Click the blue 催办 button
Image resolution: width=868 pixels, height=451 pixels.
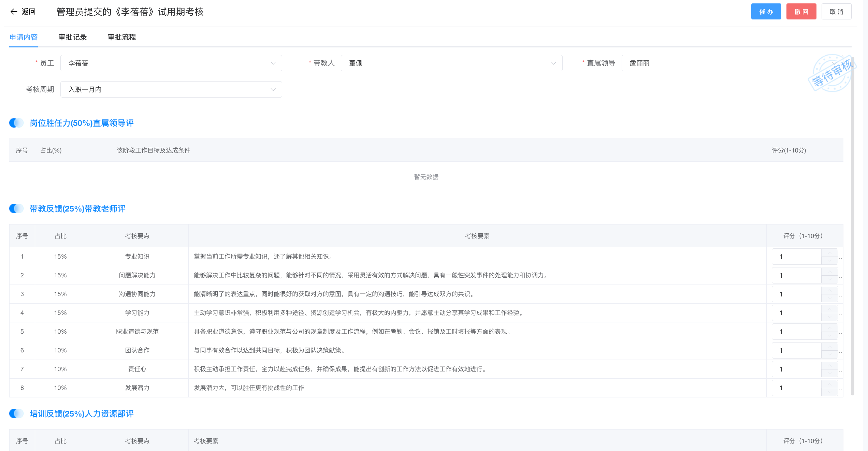click(766, 12)
